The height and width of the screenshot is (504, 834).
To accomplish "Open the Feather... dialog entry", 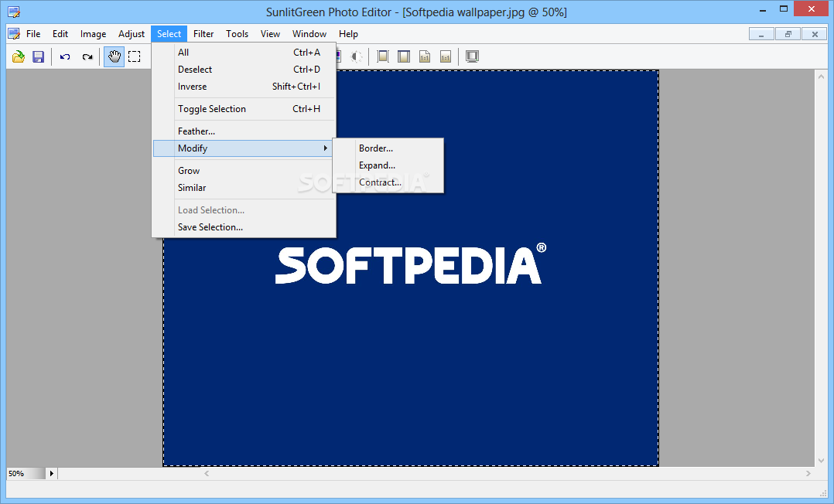I will (x=244, y=131).
